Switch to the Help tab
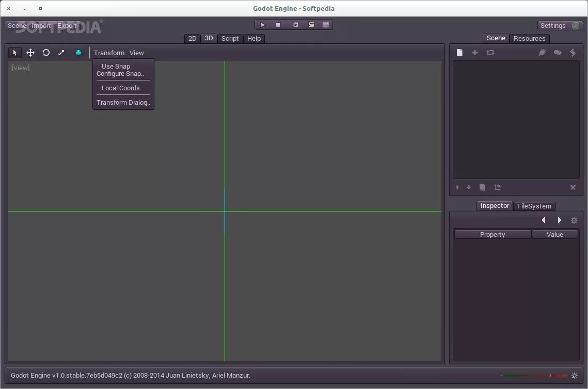 click(x=254, y=39)
